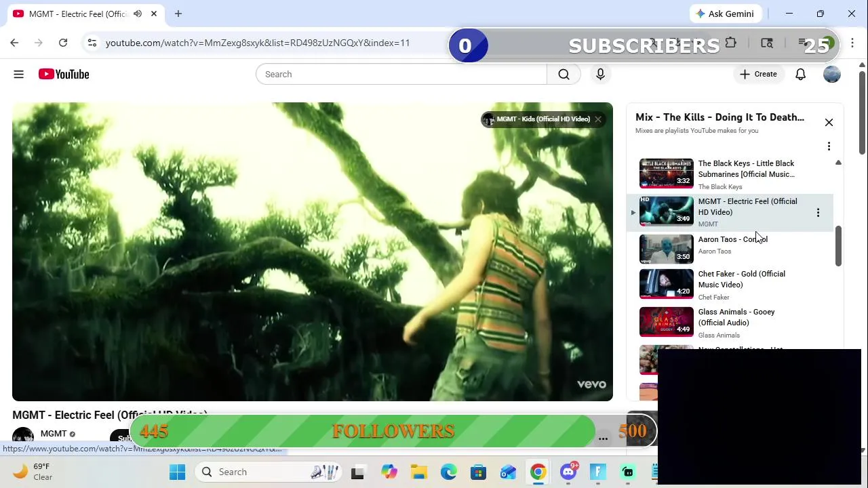Click "Mix - The Kills - Doing It To Death" heading

pos(719,117)
